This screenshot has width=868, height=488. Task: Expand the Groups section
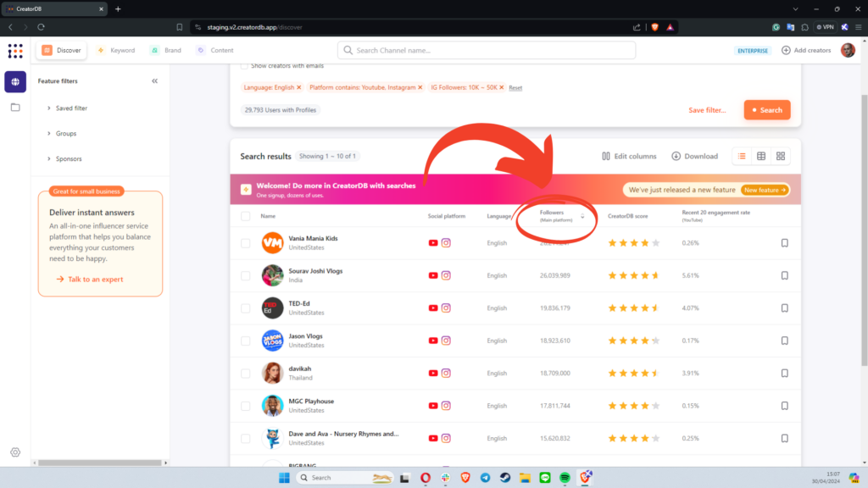pyautogui.click(x=62, y=133)
